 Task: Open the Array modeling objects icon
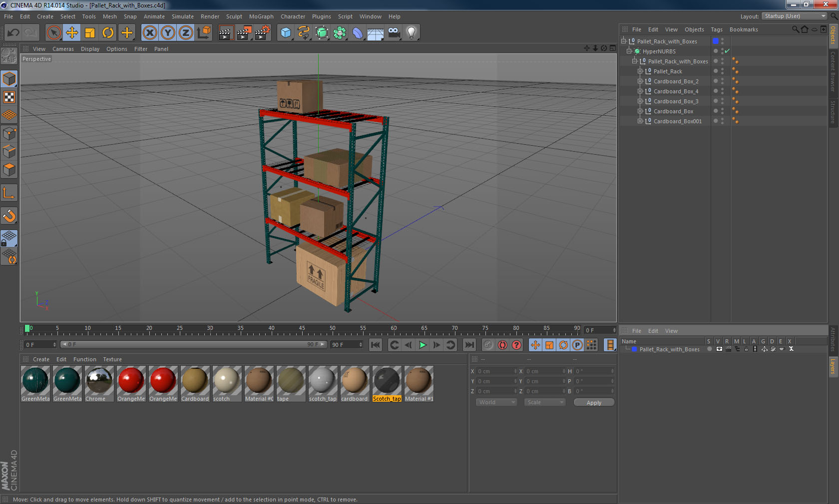(340, 33)
